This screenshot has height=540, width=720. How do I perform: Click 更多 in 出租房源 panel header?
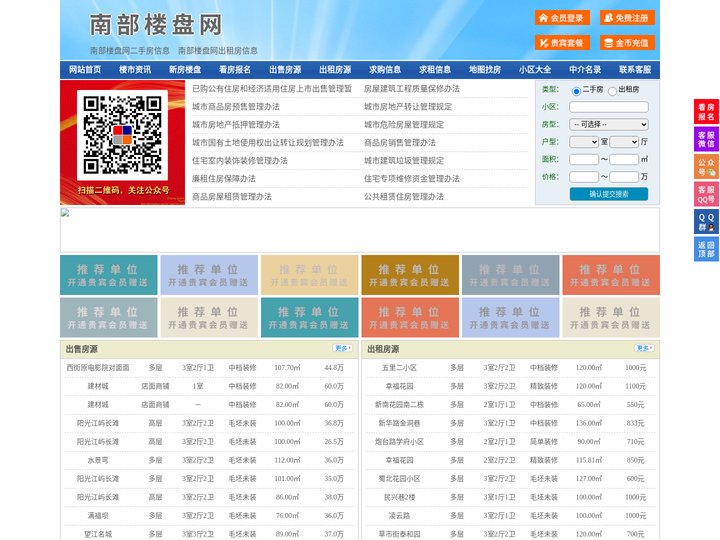[x=644, y=348]
